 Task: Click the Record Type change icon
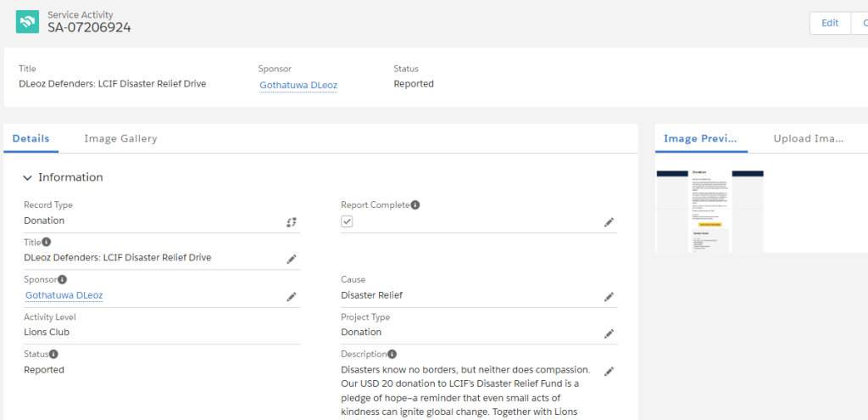point(292,222)
